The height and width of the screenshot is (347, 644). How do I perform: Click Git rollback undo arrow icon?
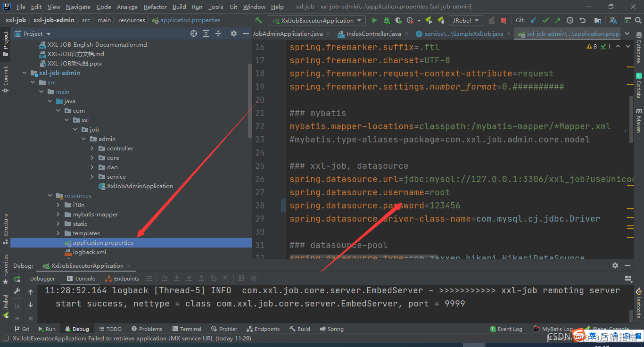pyautogui.click(x=582, y=20)
